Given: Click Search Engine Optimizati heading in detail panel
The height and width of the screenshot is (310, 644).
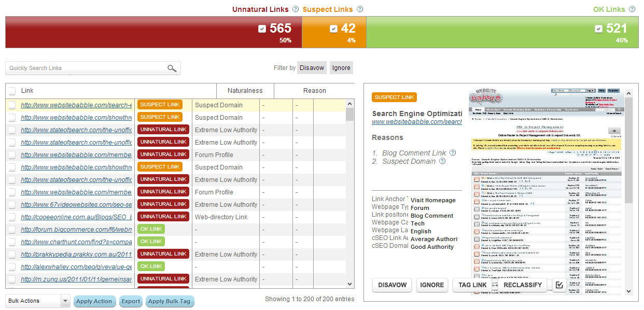Looking at the screenshot, I should pyautogui.click(x=417, y=114).
